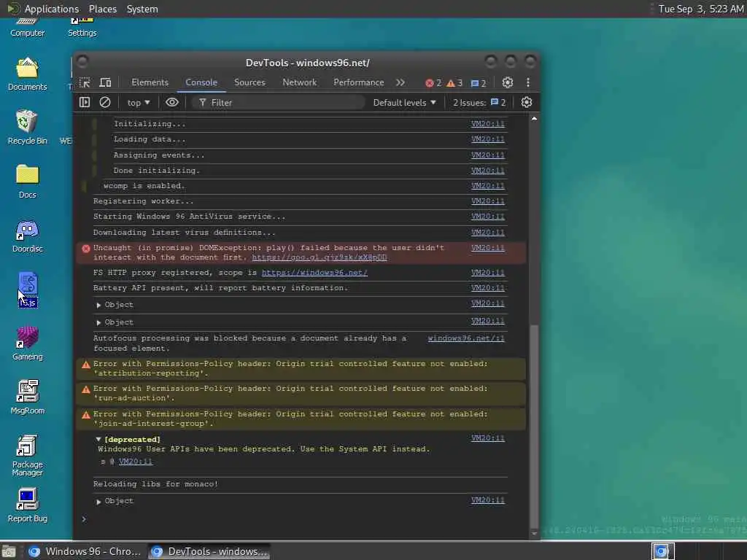Select the Report Bug desktop icon

tap(27, 506)
